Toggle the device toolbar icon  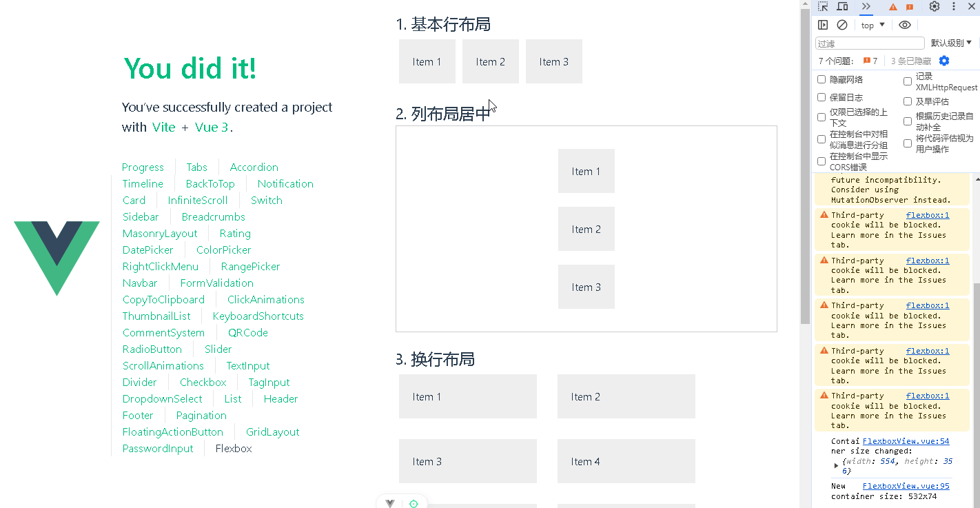[842, 7]
